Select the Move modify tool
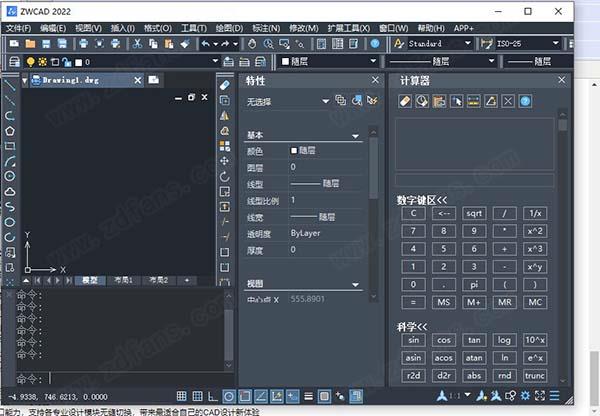The image size is (600, 416). pos(225,161)
